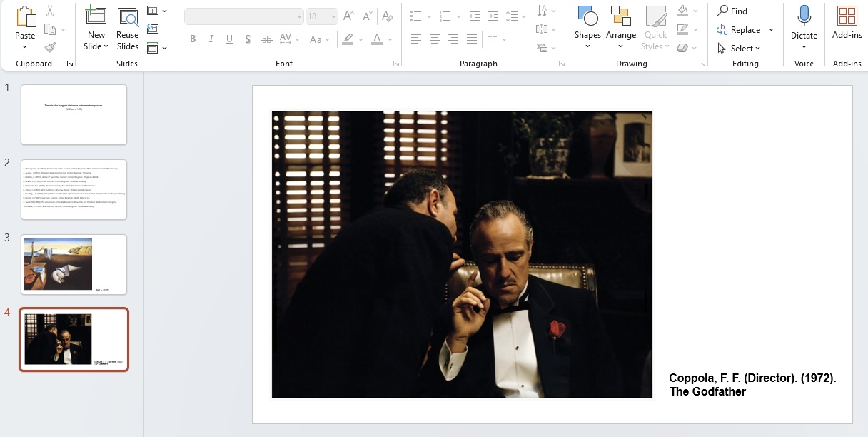Screen dimensions: 868x437
Task: Click the text highlight color pen
Action: pyautogui.click(x=348, y=39)
